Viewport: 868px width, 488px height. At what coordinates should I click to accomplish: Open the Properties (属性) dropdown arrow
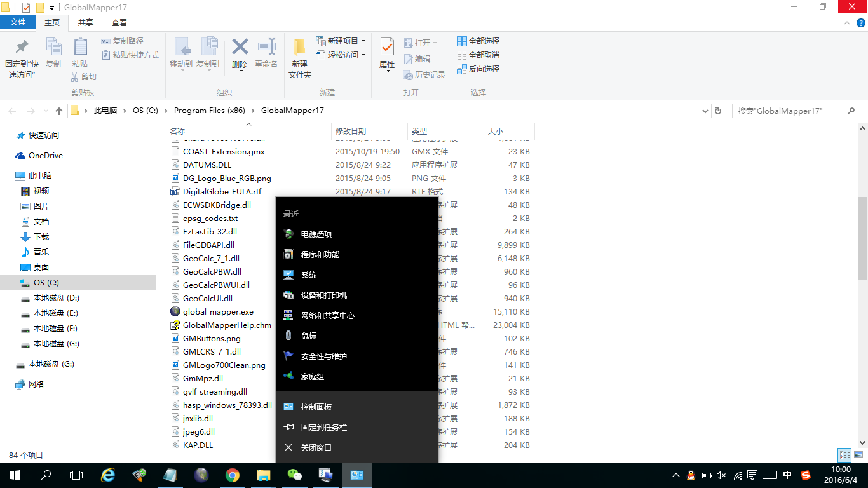point(387,71)
